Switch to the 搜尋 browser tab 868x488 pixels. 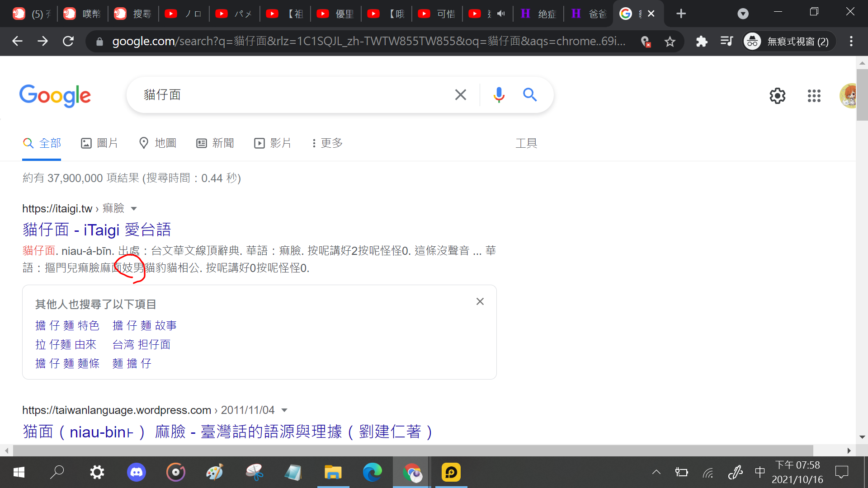click(x=133, y=14)
